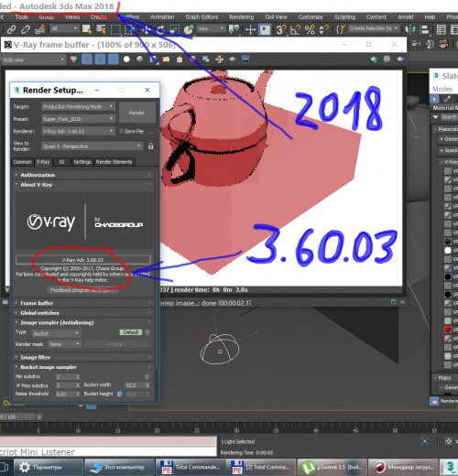Open the reference coordinate View dropdown
This screenshot has width=458, height=476.
[x=211, y=29]
